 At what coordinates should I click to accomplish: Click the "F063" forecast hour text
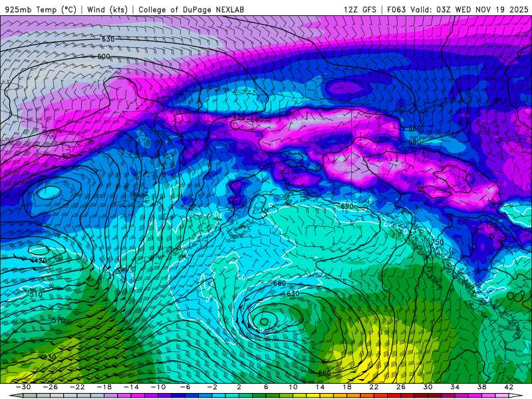pyautogui.click(x=396, y=9)
